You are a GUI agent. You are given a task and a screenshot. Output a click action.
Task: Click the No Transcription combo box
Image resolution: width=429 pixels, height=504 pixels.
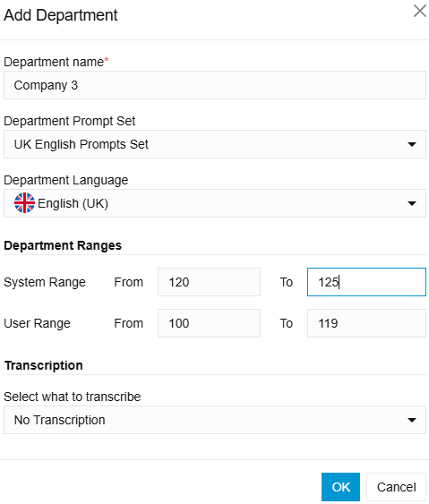click(x=215, y=420)
